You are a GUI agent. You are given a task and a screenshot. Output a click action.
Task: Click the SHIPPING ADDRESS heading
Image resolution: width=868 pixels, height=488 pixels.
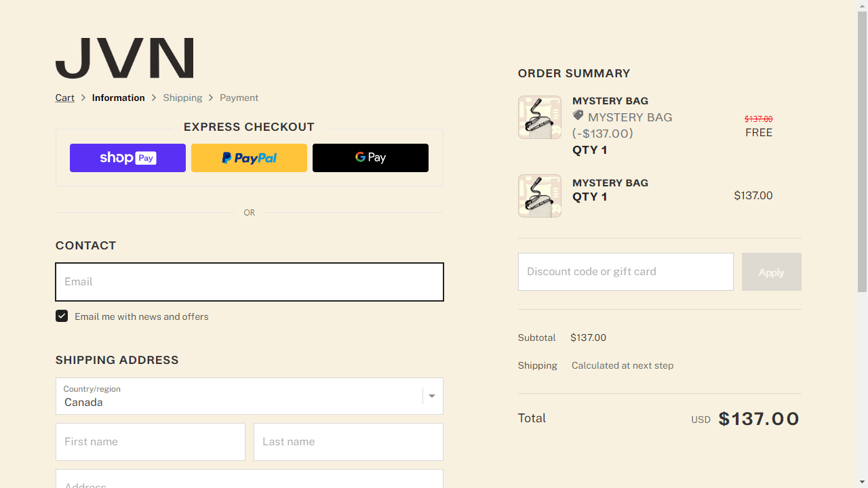point(117,360)
